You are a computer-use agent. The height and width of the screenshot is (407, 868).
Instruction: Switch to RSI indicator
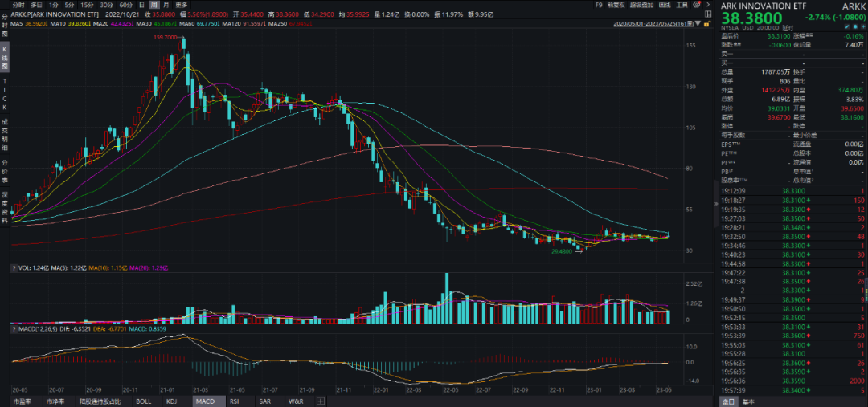click(x=235, y=401)
